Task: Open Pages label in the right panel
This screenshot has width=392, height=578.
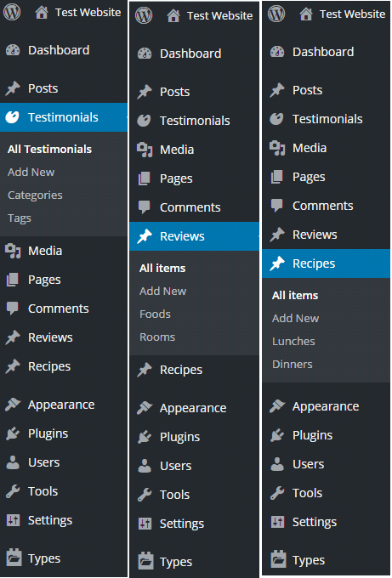Action: coord(309,178)
